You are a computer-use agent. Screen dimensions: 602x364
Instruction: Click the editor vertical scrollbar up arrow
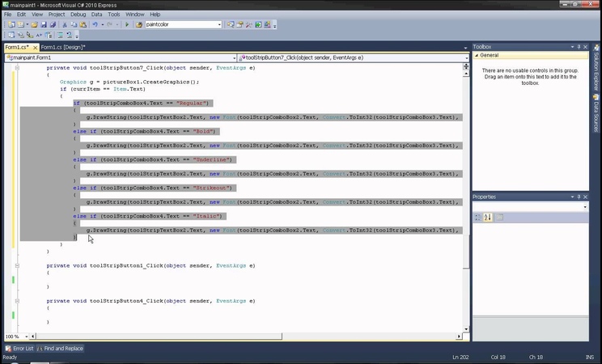coord(466,74)
